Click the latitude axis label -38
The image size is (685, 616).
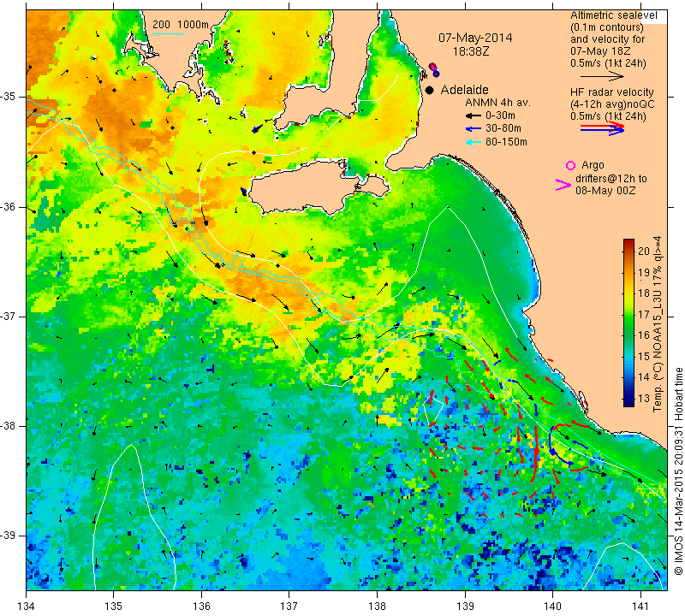pyautogui.click(x=9, y=425)
